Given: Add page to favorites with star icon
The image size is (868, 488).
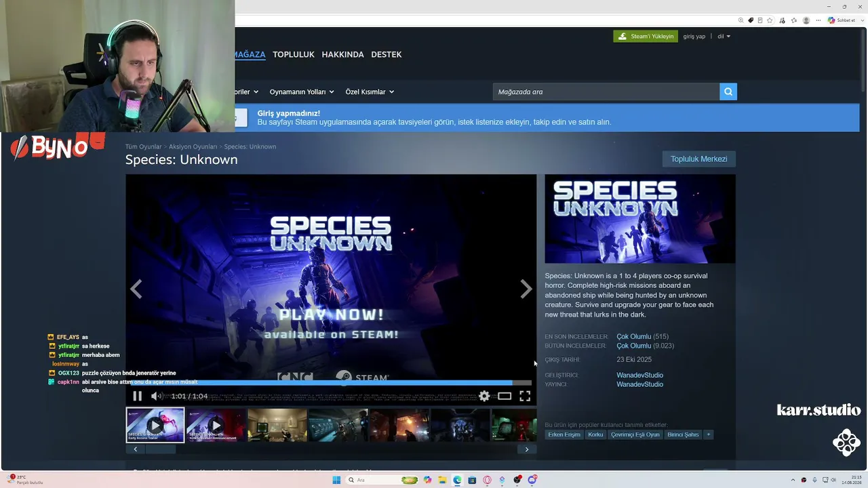Looking at the screenshot, I should pyautogui.click(x=770, y=20).
